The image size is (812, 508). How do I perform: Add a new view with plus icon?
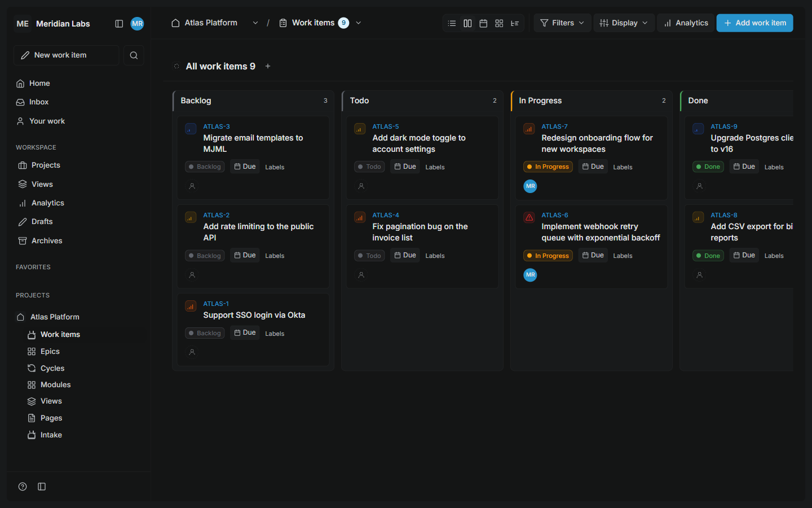(x=268, y=66)
